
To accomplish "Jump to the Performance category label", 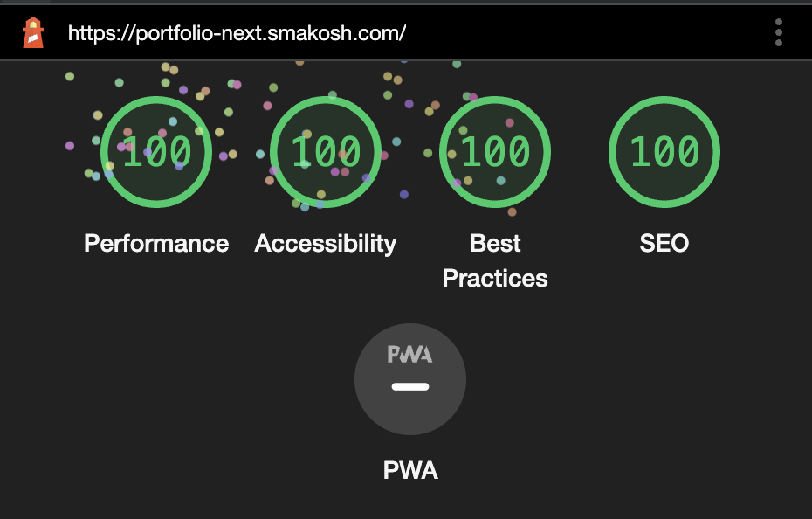I will tap(156, 244).
